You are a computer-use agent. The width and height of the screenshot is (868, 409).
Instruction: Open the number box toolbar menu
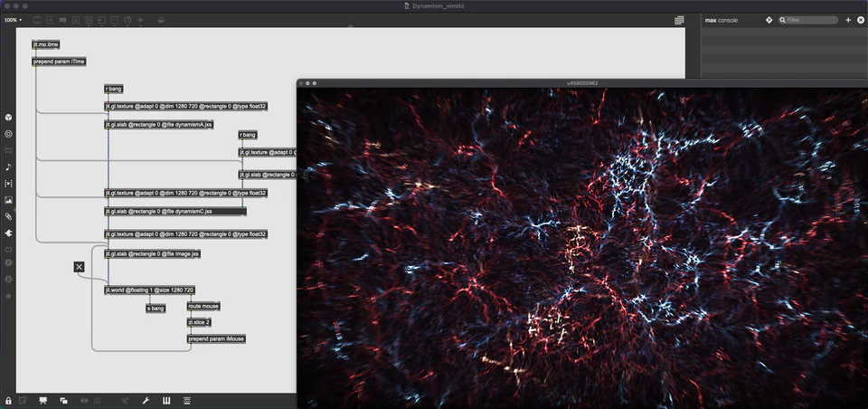click(102, 20)
